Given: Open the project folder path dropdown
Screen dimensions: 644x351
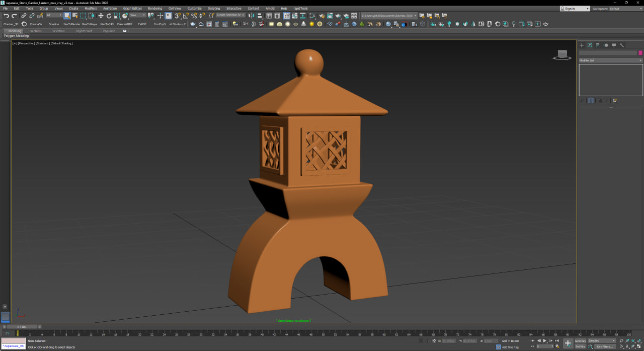Looking at the screenshot, I should click(389, 16).
